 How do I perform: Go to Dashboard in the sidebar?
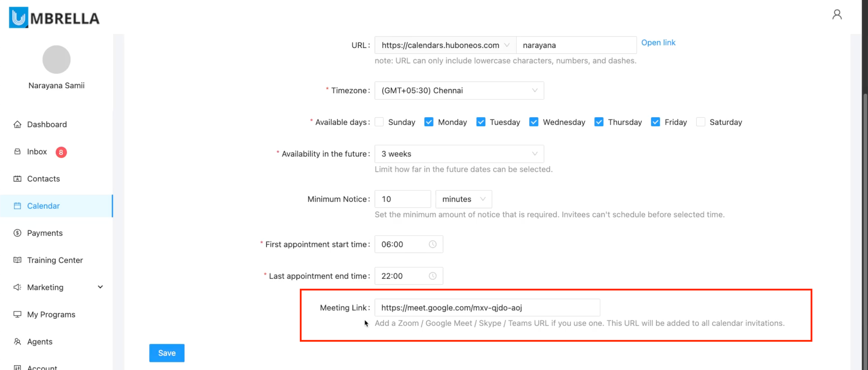47,124
